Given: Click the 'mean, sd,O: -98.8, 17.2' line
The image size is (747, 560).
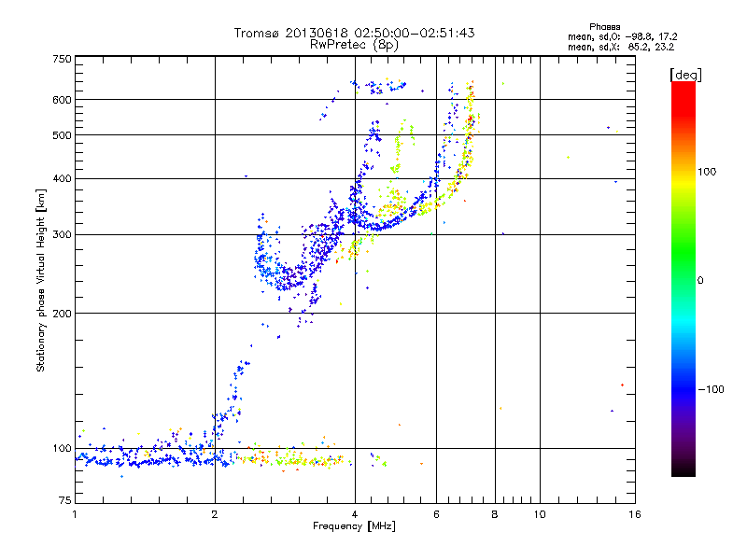Looking at the screenshot, I should click(x=622, y=36).
